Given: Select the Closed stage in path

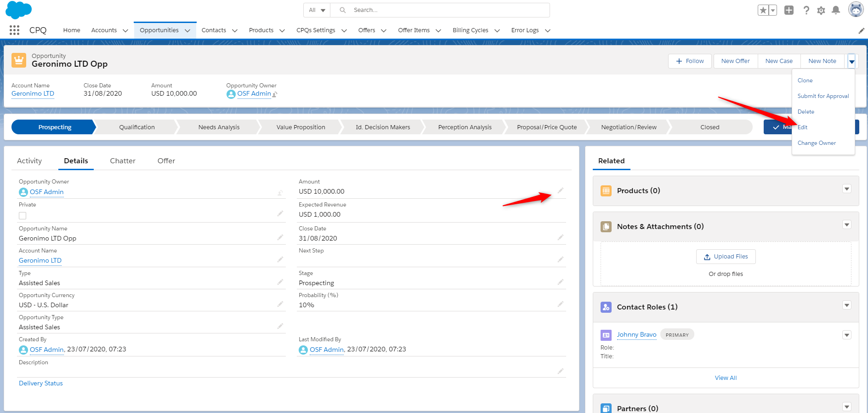Looking at the screenshot, I should pyautogui.click(x=710, y=127).
